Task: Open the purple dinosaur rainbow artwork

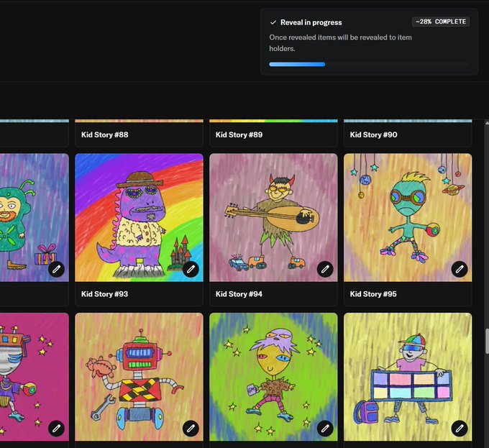Action: (x=139, y=218)
